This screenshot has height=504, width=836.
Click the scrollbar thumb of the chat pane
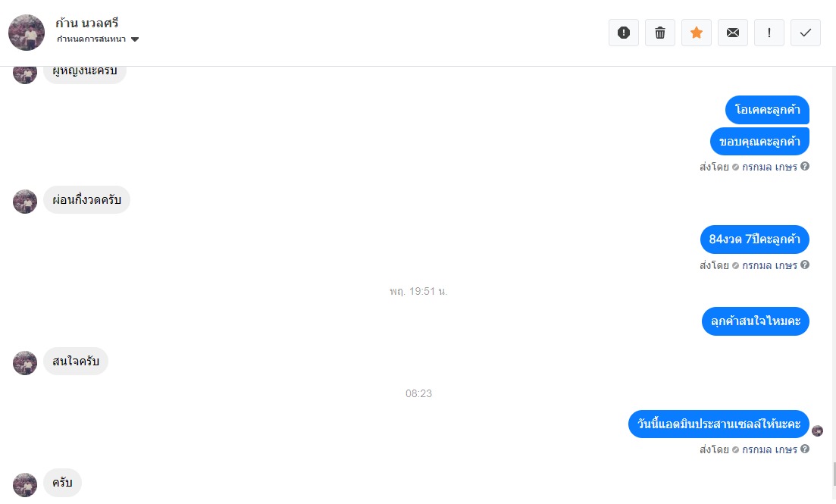[833, 474]
